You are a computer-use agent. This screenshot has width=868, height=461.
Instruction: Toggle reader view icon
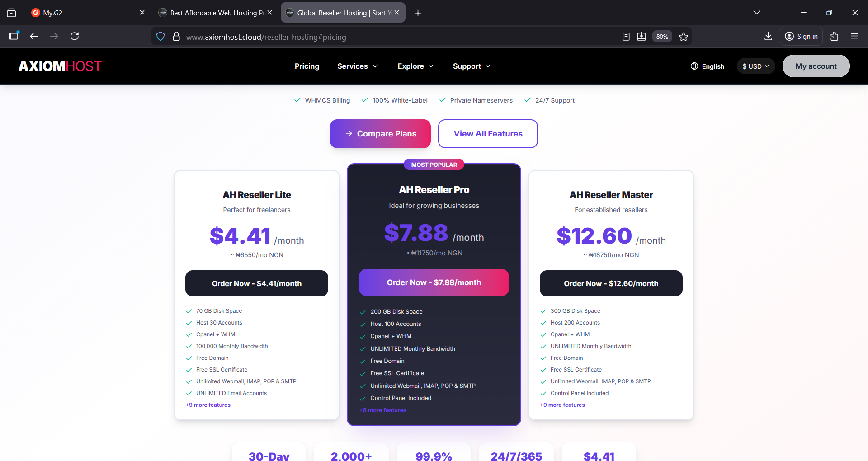pyautogui.click(x=626, y=37)
